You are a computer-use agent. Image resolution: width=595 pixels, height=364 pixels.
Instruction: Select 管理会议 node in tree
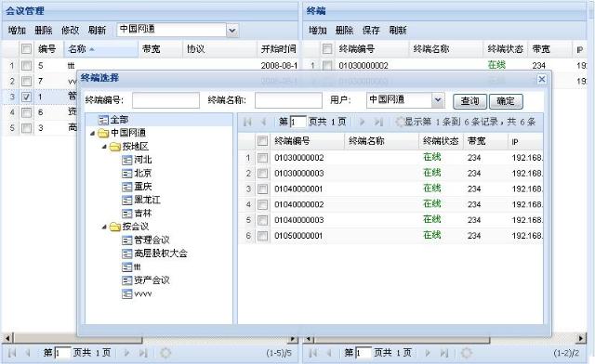(152, 240)
